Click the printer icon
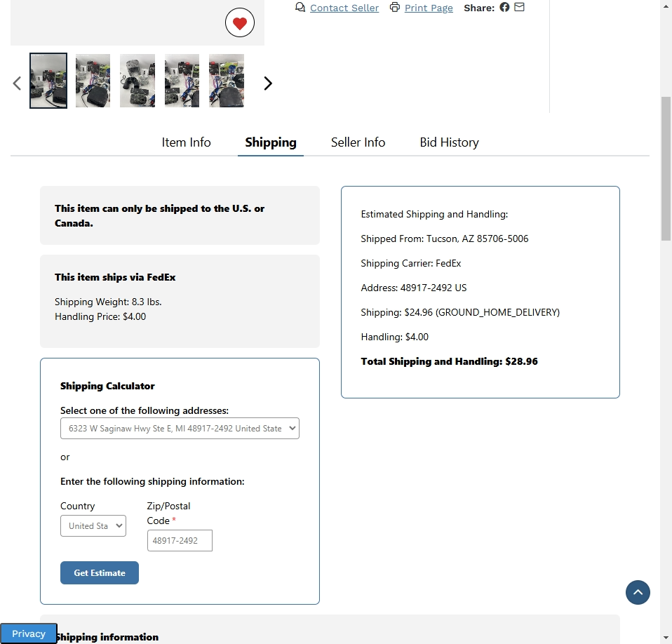This screenshot has width=672, height=644. coord(395,8)
